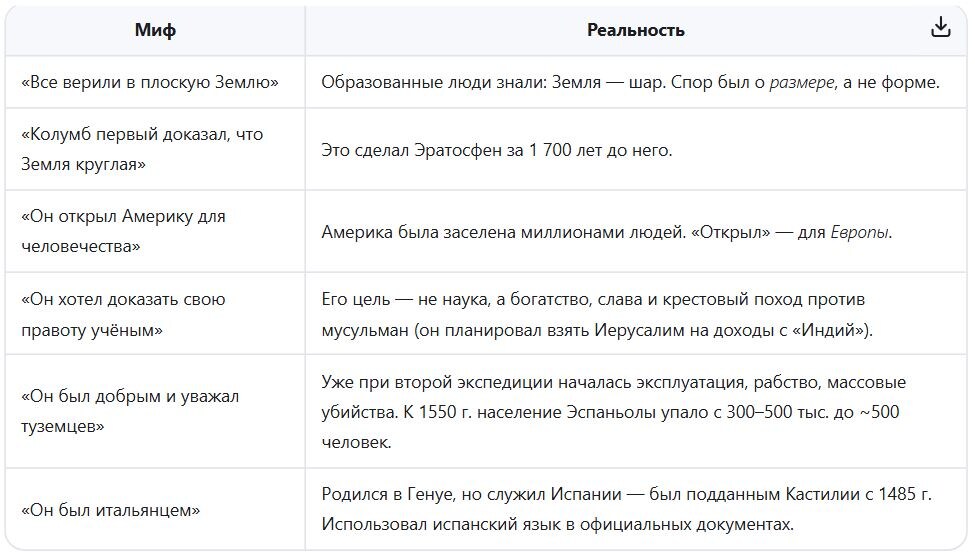975x553 pixels.
Task: Click the sentence about испанский язык
Action: [x=558, y=524]
